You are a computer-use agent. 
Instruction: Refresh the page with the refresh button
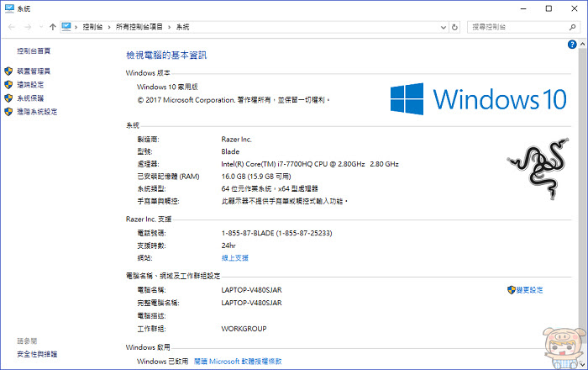(454, 27)
